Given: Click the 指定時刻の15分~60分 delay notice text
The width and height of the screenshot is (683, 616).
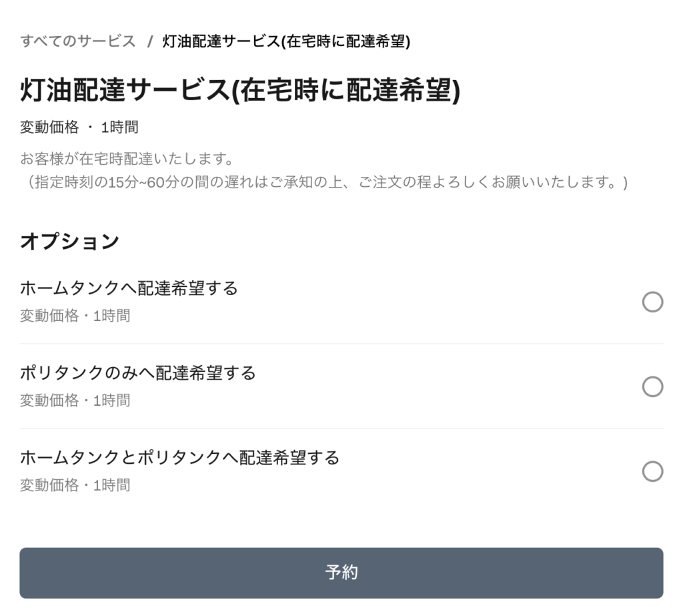Looking at the screenshot, I should click(x=325, y=182).
